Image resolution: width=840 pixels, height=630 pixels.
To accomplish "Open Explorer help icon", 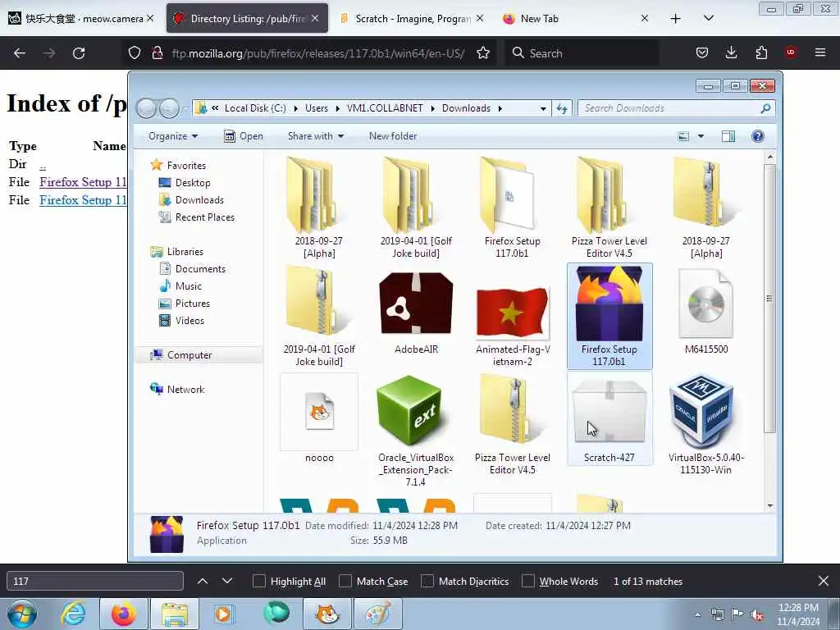I will (x=757, y=136).
